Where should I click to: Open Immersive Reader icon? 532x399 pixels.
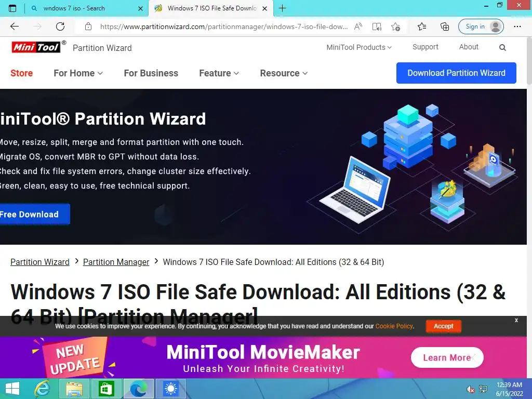377,26
